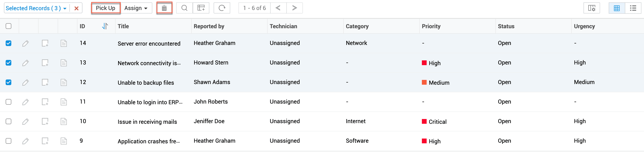Switch to the list view icon

click(x=633, y=8)
